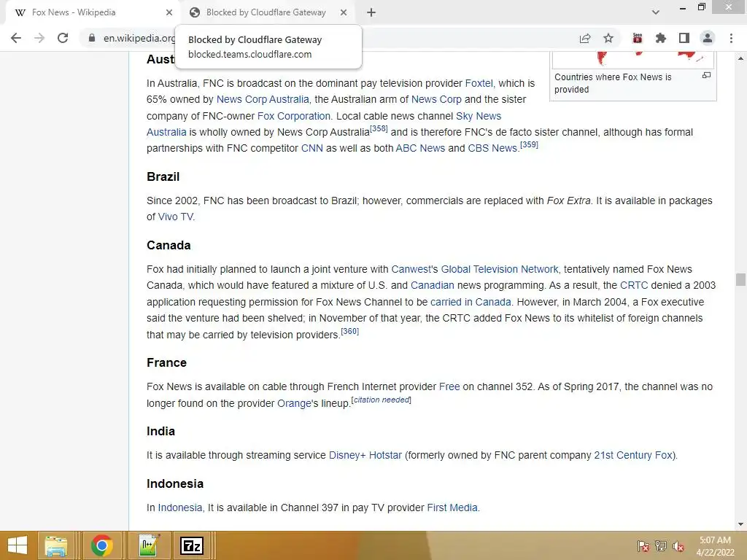Jump to citation 359
Screen dimensions: 747x560
coord(530,145)
